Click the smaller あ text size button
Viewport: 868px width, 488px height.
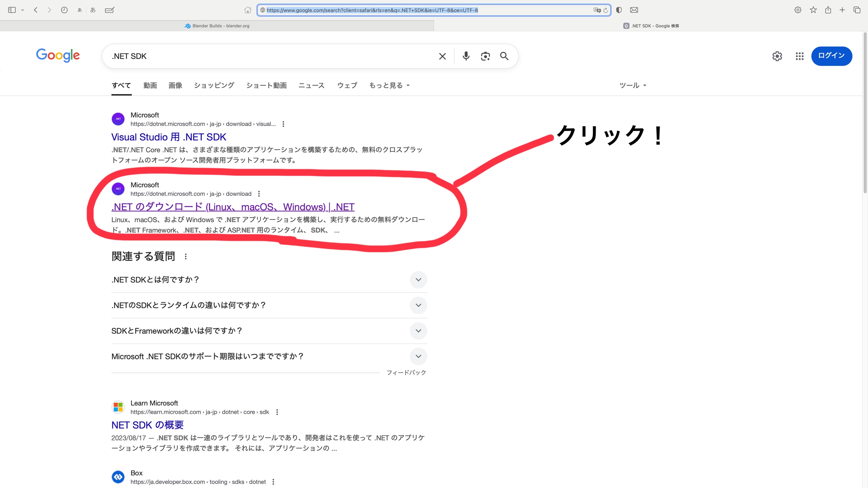(79, 10)
